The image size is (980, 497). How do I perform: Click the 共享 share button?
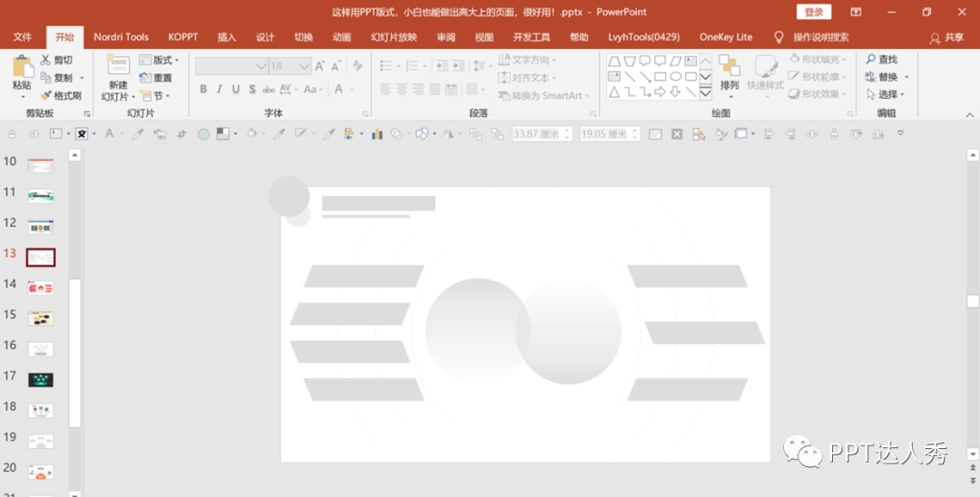[x=946, y=37]
